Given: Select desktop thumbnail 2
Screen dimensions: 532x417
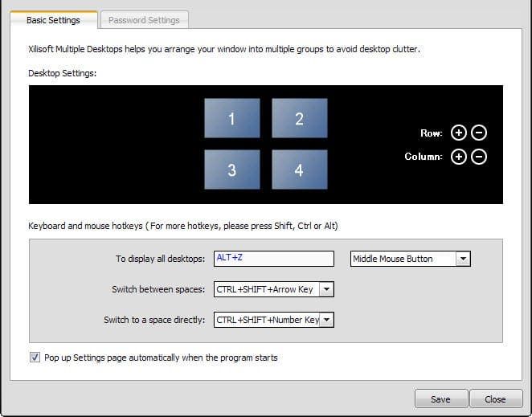Looking at the screenshot, I should 300,118.
